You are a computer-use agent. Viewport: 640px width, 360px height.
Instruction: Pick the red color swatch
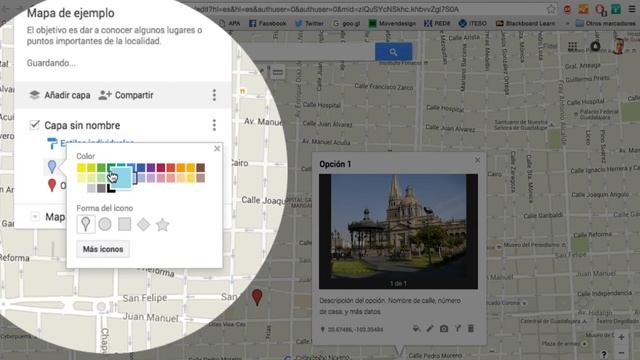point(171,168)
